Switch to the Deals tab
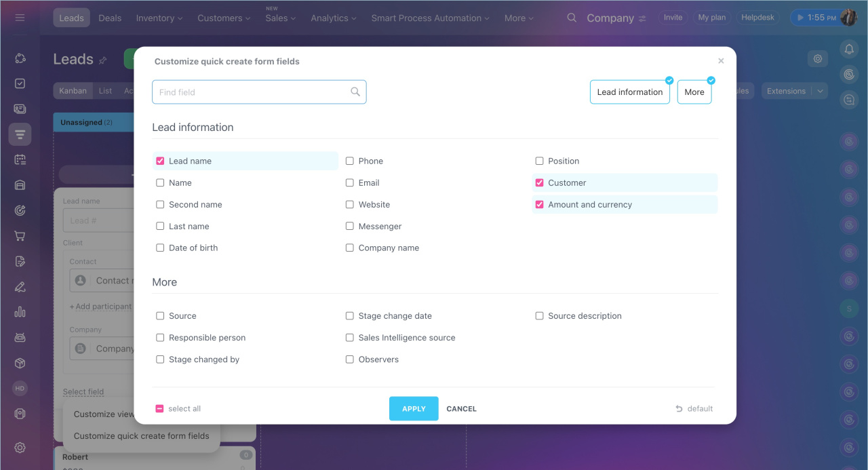This screenshot has width=868, height=470. tap(110, 18)
